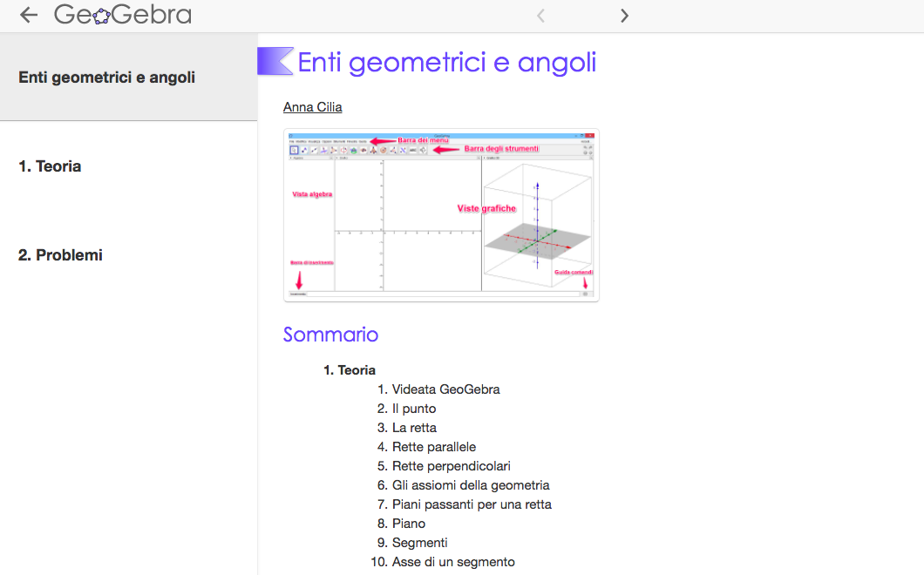Select 'Enti geometrici e angoli' sidebar item
The image size is (924, 575).
click(128, 78)
